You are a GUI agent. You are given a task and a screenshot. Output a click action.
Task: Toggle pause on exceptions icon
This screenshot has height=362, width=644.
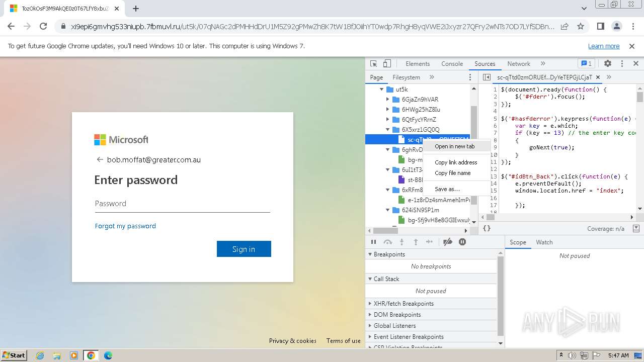point(462,242)
